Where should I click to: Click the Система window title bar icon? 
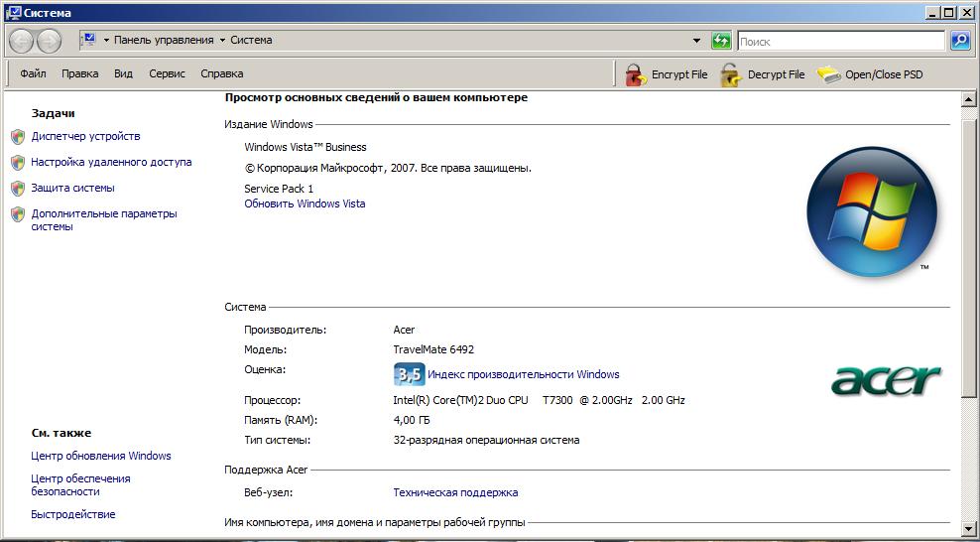13,13
